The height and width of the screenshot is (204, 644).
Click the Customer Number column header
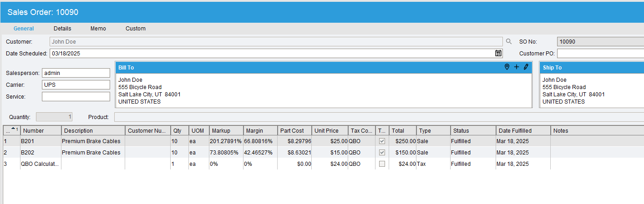click(x=148, y=130)
